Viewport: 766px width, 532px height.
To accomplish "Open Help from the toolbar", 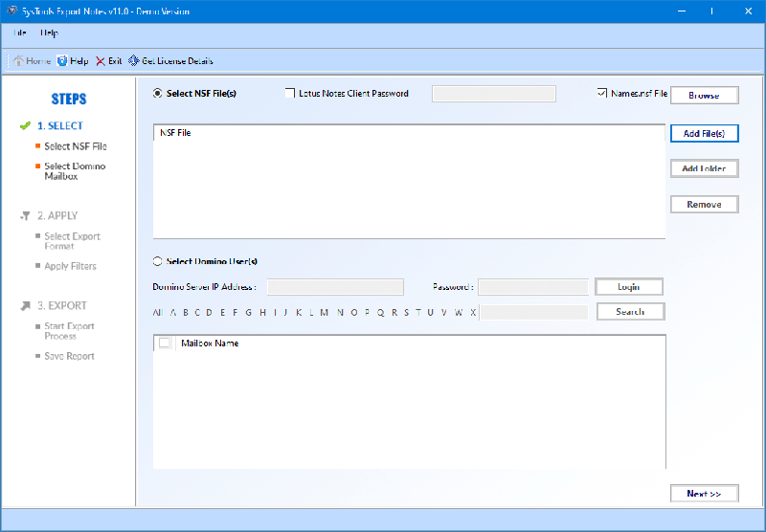I will point(73,61).
